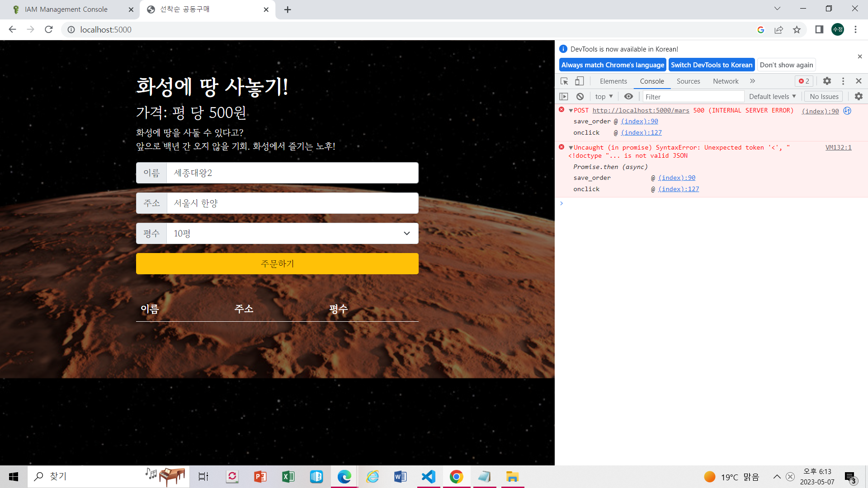
Task: Click the 주소 address input field
Action: coord(292,203)
